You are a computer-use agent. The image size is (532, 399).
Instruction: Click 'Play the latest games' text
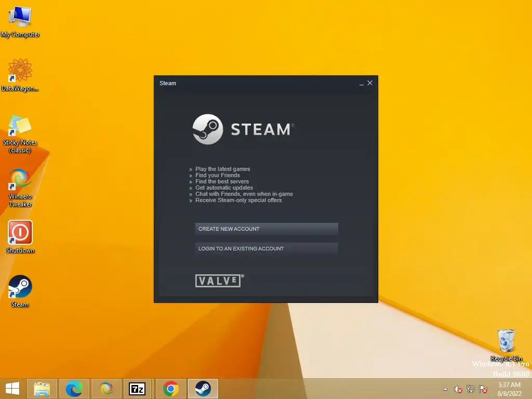(222, 169)
